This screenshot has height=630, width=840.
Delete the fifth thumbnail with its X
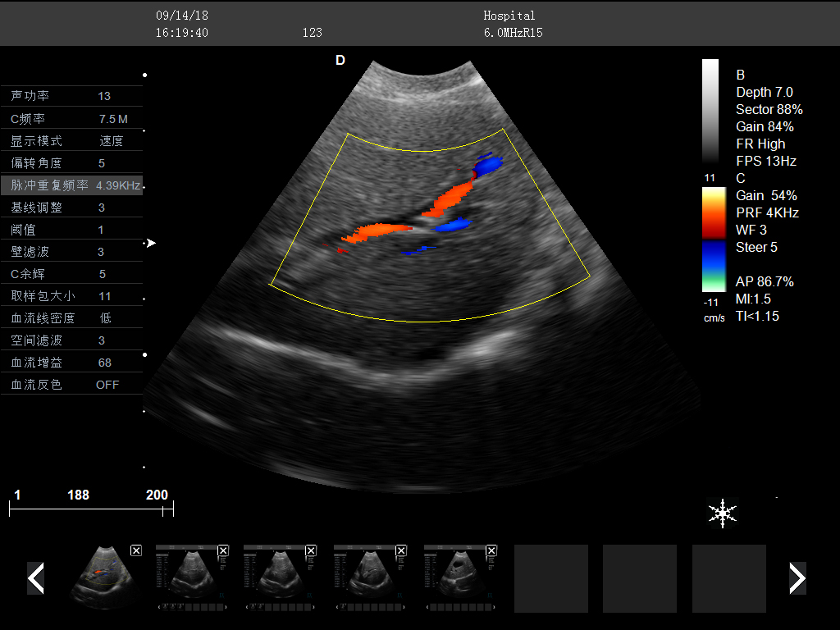[x=492, y=550]
